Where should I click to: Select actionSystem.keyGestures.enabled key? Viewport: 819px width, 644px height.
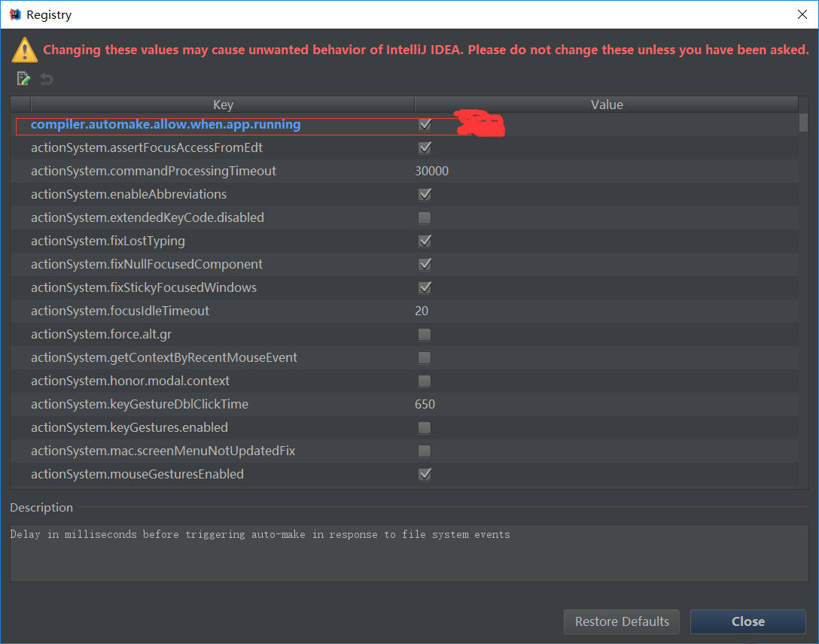tap(129, 428)
